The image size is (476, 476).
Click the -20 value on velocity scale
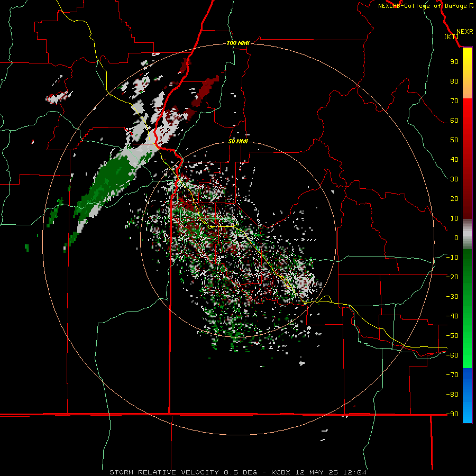452,277
